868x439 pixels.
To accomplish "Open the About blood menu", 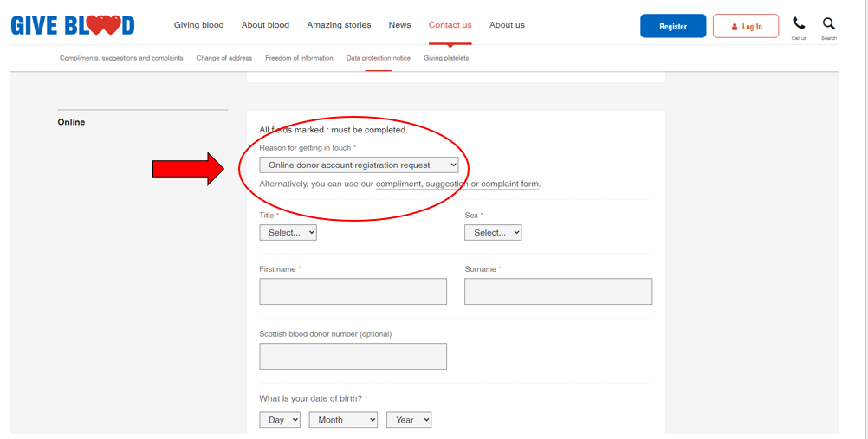I will [x=265, y=25].
